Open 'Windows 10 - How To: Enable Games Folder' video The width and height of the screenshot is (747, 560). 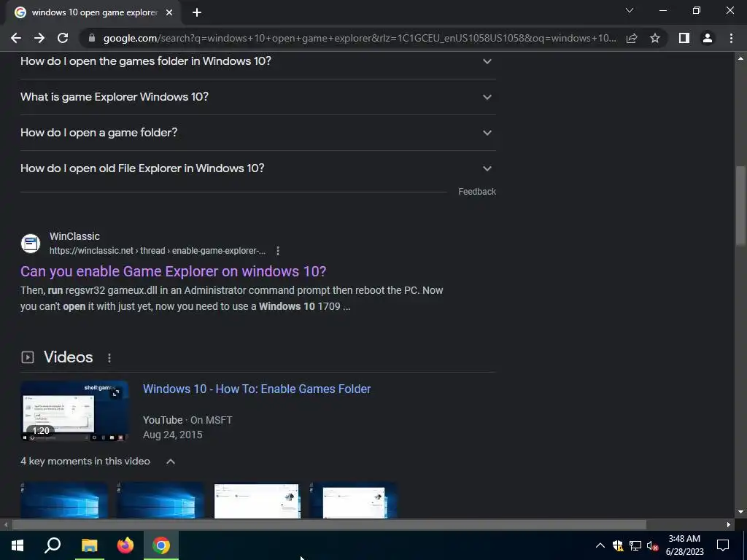(257, 389)
